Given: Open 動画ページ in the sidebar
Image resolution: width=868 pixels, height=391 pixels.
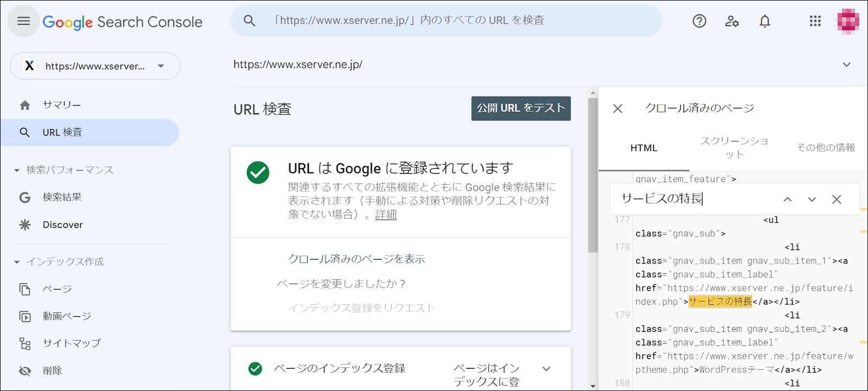Looking at the screenshot, I should tap(67, 316).
